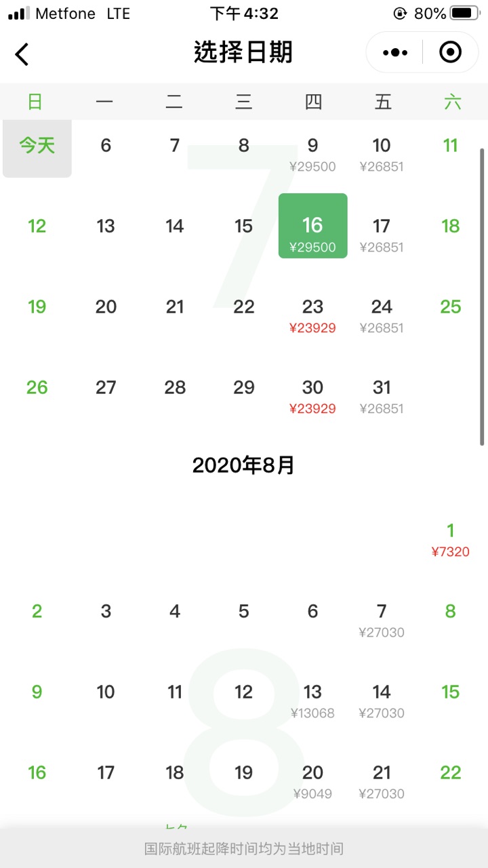Choose August 1 with ¥7320 fare
488x868 pixels.
point(451,540)
